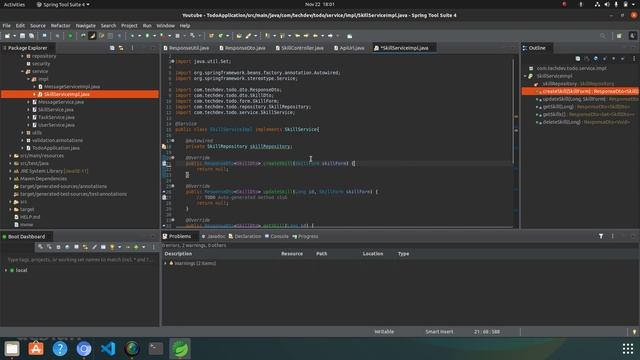Image resolution: width=640 pixels, height=360 pixels.
Task: Click the Problems view filter funnel icon
Action: [601, 236]
